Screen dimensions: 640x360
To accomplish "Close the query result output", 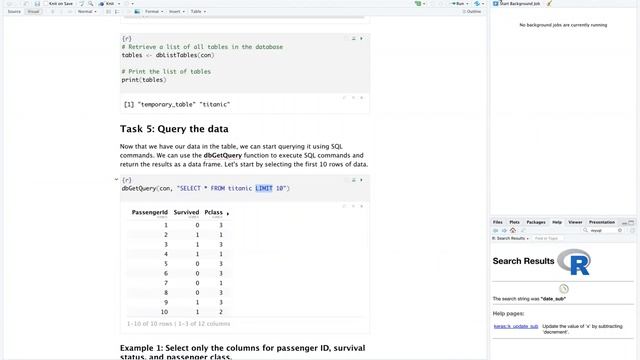I will click(362, 207).
